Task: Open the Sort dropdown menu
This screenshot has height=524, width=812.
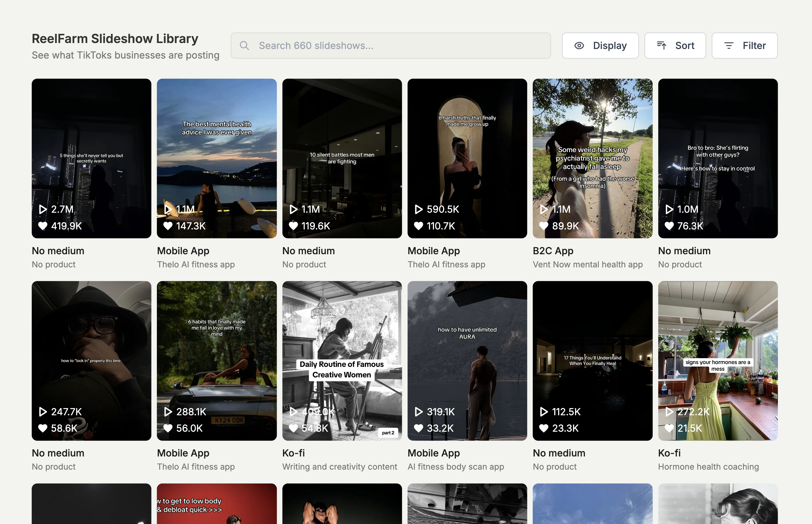Action: tap(675, 46)
